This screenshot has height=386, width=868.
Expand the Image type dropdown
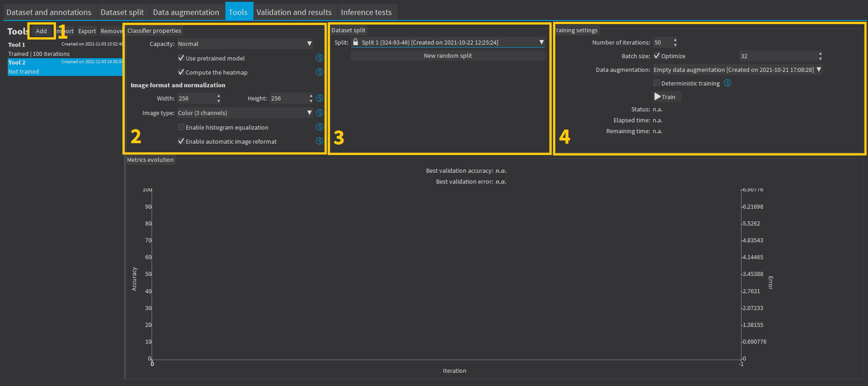(245, 113)
